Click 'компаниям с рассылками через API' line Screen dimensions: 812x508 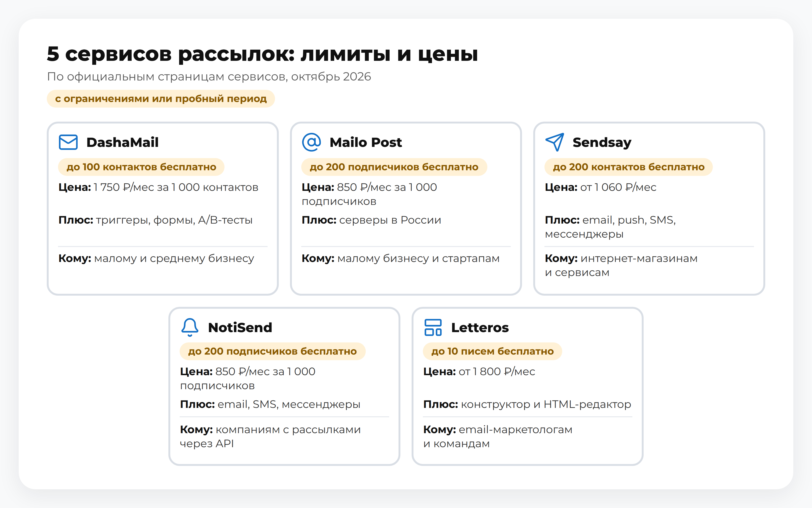click(270, 436)
